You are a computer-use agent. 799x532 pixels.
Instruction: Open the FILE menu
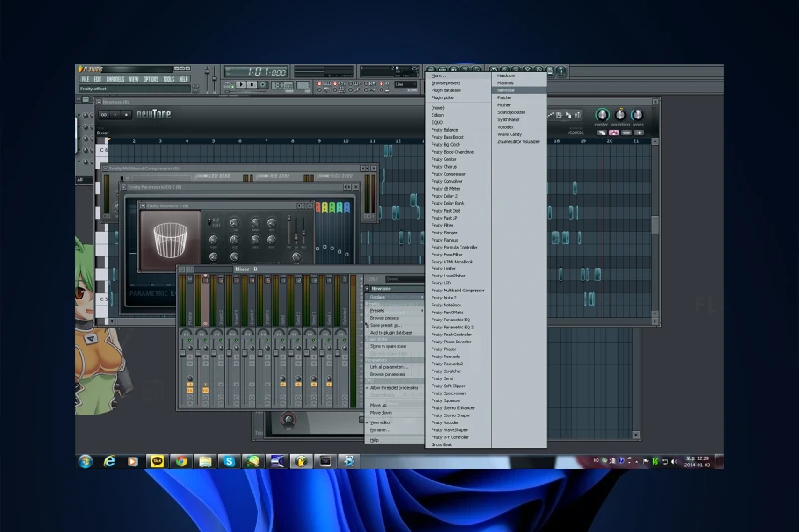pos(85,79)
